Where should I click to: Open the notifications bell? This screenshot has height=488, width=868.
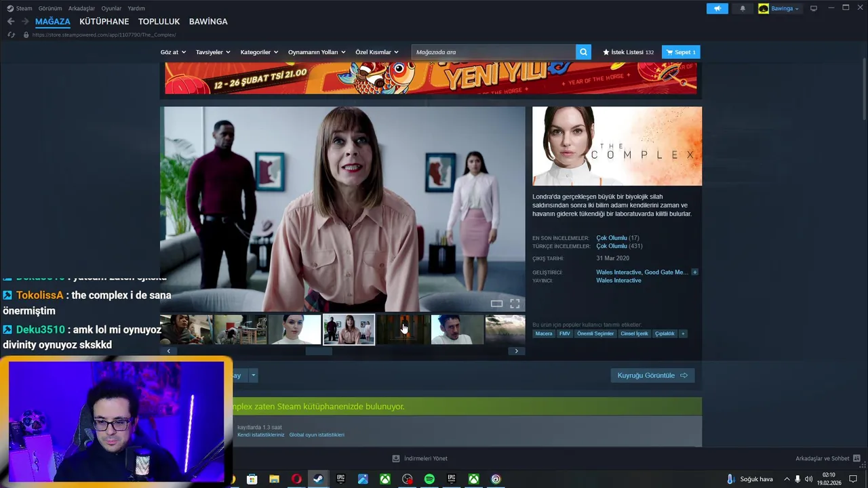tap(743, 8)
